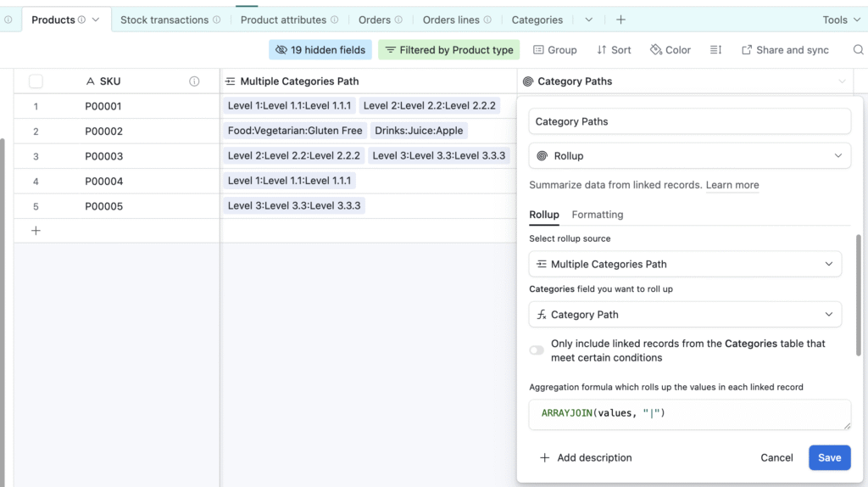Expand the Products tab dropdown arrow
868x487 pixels.
[96, 20]
